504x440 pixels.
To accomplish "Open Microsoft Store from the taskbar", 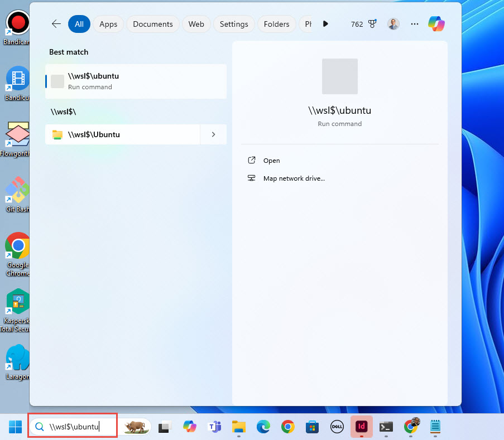I will coord(312,427).
